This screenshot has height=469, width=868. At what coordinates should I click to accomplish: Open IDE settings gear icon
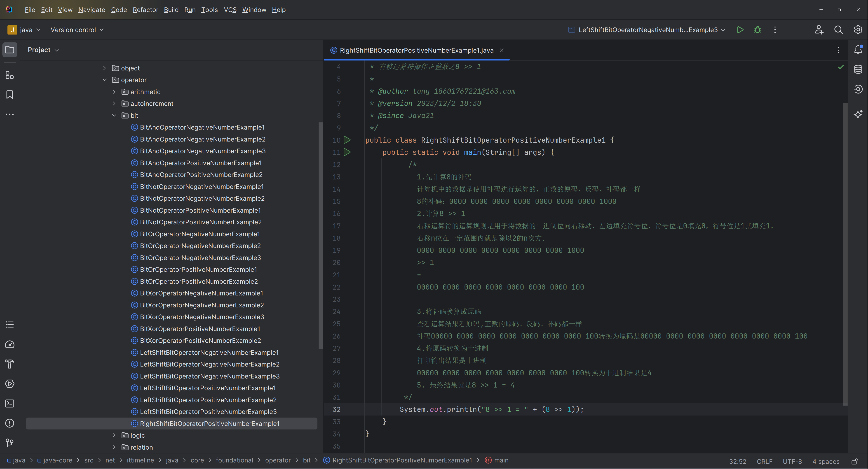(x=858, y=30)
